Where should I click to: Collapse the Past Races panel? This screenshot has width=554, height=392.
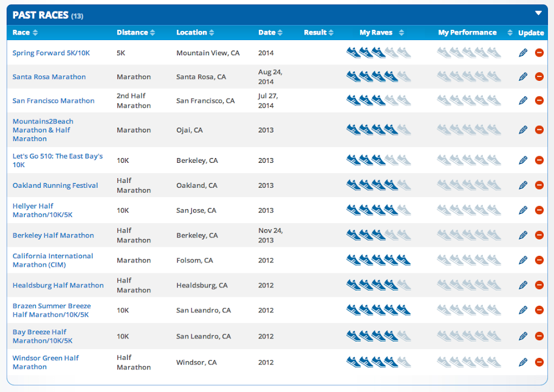(538, 13)
